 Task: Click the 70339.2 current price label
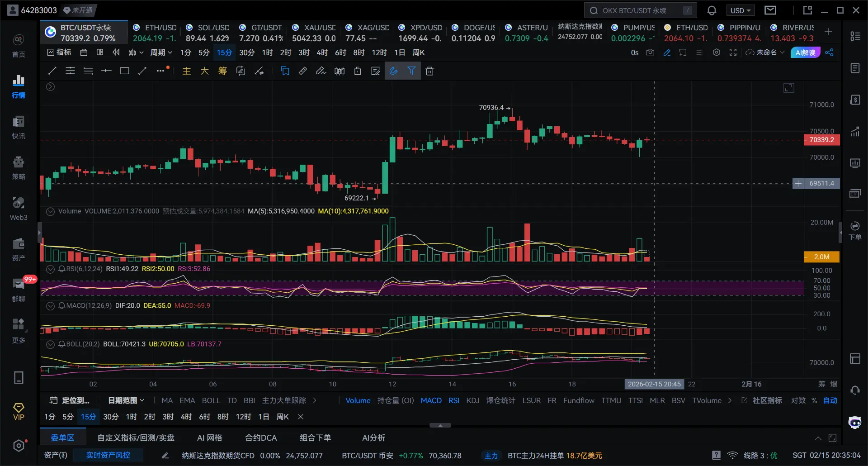coord(822,140)
